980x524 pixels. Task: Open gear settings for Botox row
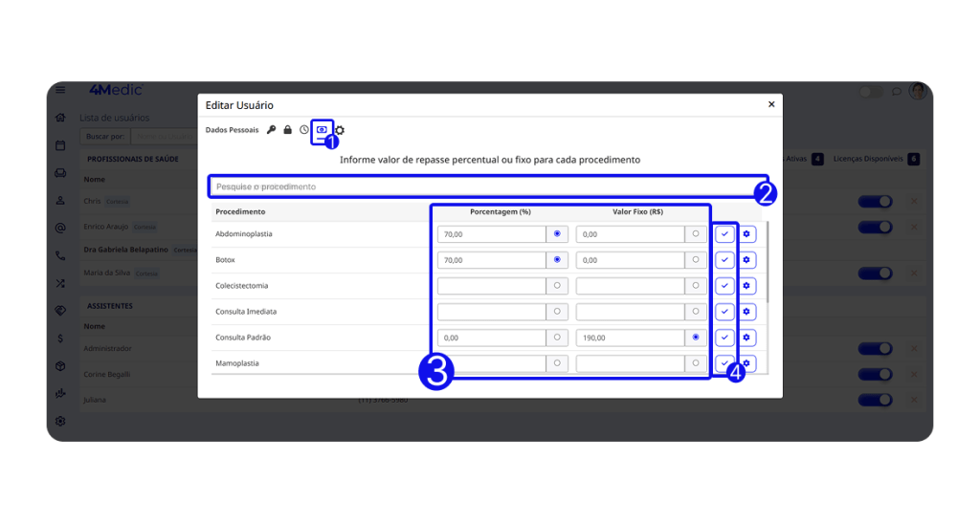(746, 260)
